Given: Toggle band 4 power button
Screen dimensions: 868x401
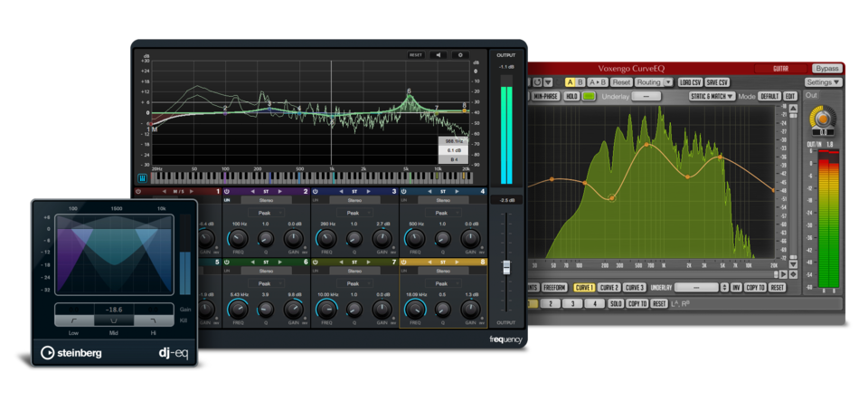Looking at the screenshot, I should tap(404, 191).
